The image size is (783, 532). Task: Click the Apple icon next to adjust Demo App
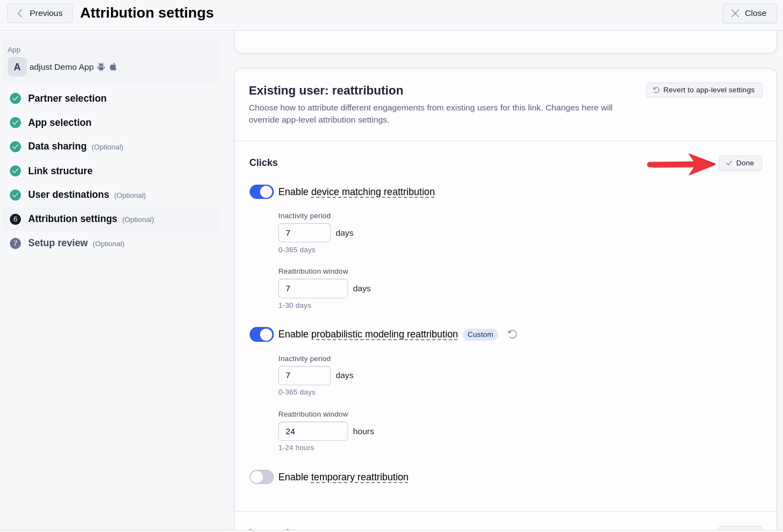coord(113,66)
